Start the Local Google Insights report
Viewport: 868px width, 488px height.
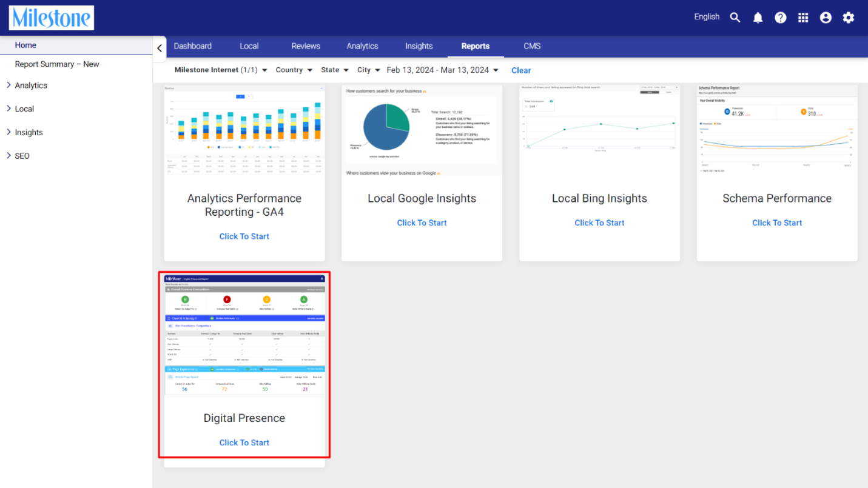tap(422, 223)
